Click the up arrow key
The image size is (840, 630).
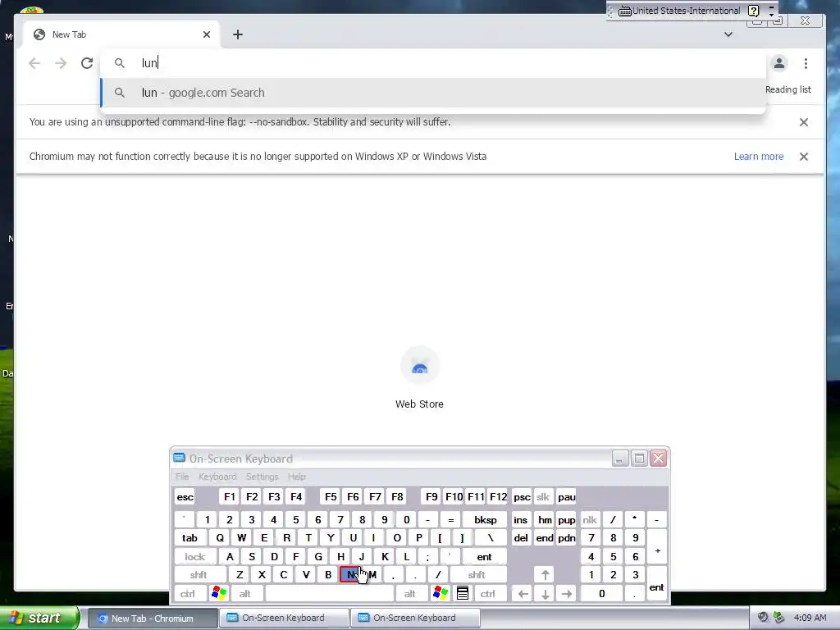click(545, 575)
